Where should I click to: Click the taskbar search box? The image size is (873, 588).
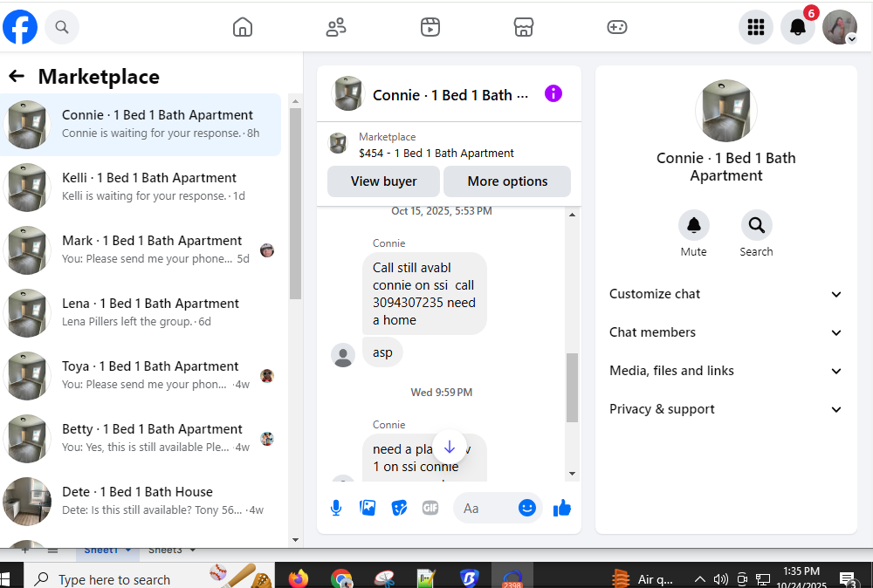pos(149,578)
